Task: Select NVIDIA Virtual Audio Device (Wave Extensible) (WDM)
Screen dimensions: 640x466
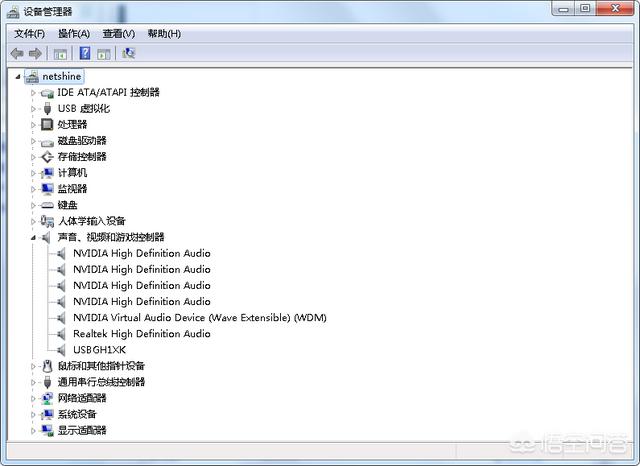Action: coord(200,317)
